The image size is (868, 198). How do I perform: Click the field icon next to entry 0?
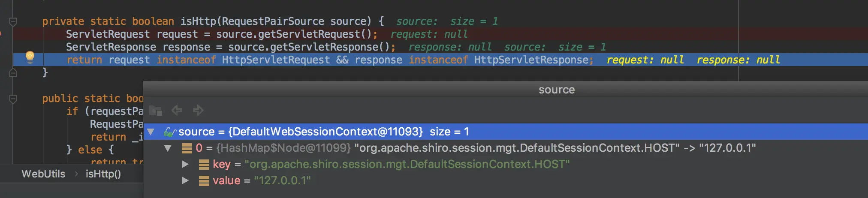click(x=187, y=148)
